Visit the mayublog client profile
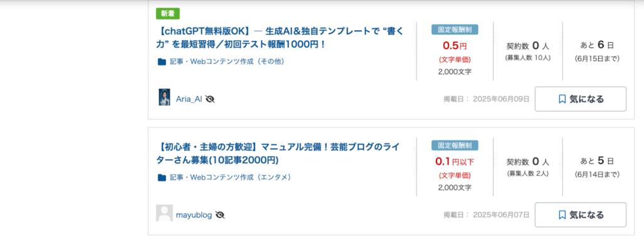The height and width of the screenshot is (236, 644). (194, 215)
